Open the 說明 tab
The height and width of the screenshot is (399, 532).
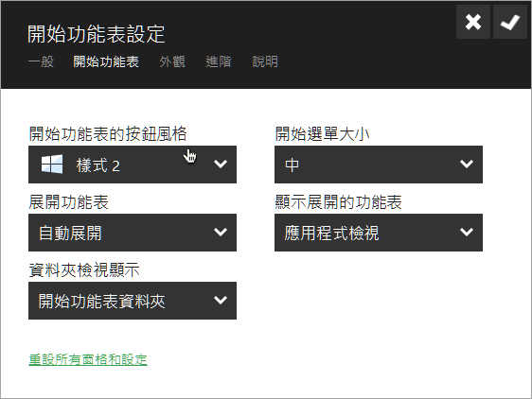coord(265,61)
